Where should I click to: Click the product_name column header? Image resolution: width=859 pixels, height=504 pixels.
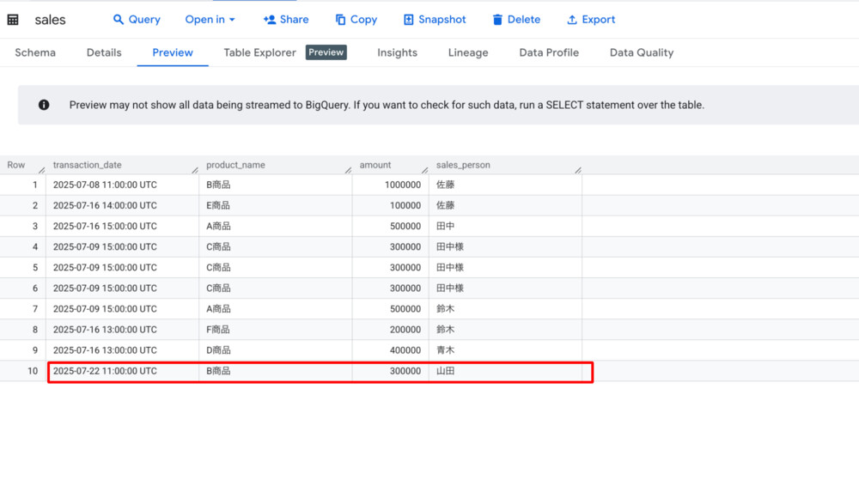pyautogui.click(x=235, y=165)
